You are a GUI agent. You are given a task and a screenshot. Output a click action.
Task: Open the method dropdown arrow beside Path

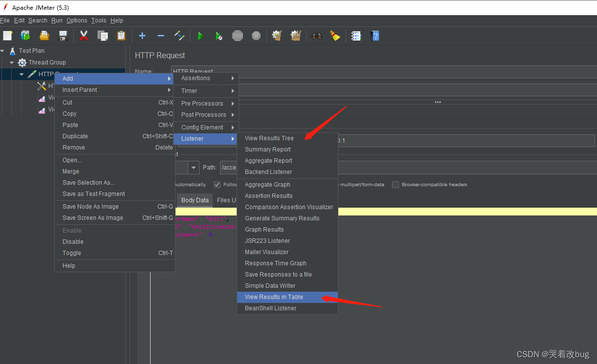point(194,168)
